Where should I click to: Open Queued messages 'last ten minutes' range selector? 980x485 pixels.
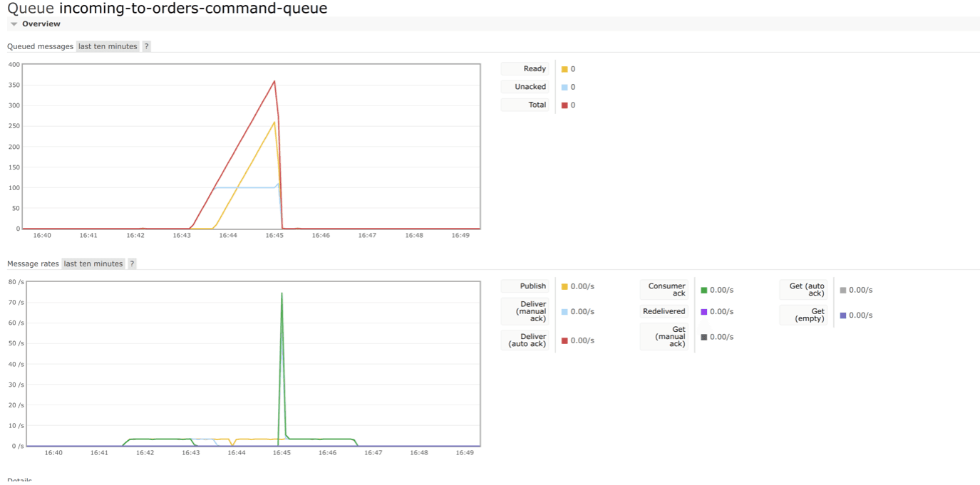[108, 46]
